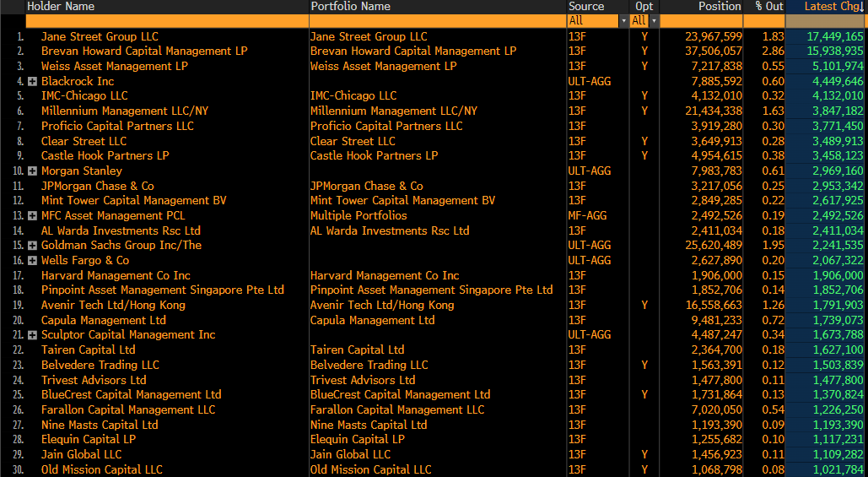Sort by % Out column header
The image size is (868, 477).
coord(769,7)
